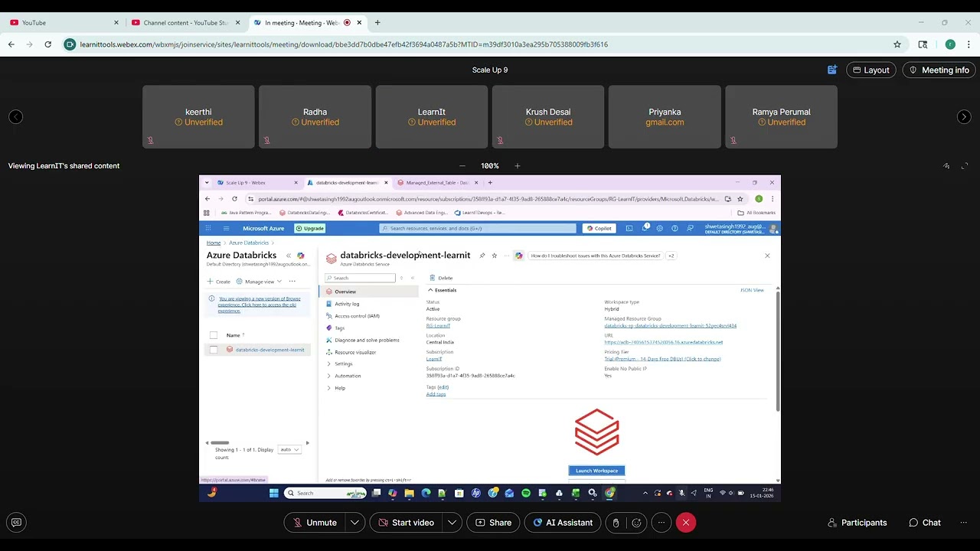Viewport: 980px width, 551px height.
Task: Open audio options arrow beside Unmute
Action: coord(355,523)
